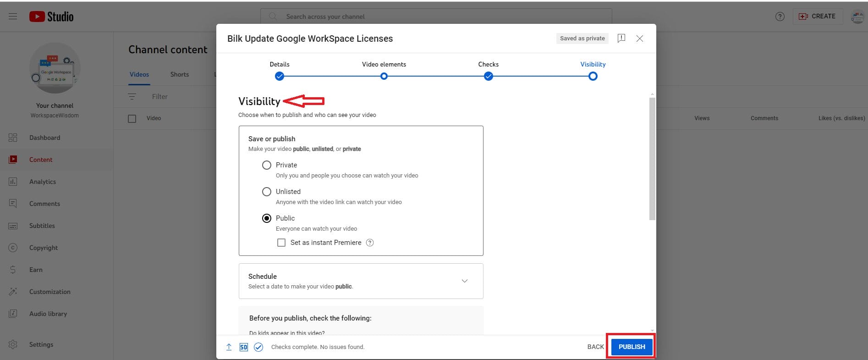Select the Unlisted visibility radio button
Screen dimensions: 868x360
point(267,192)
